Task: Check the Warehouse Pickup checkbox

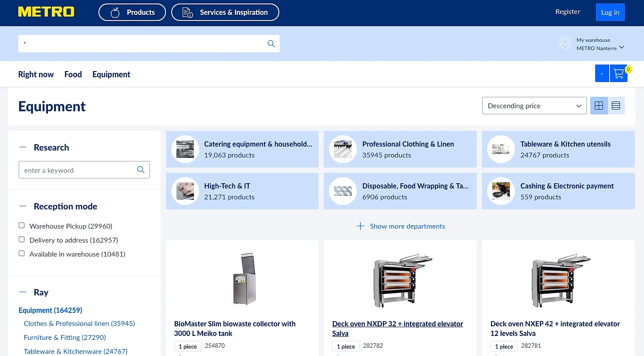Action: pos(21,226)
